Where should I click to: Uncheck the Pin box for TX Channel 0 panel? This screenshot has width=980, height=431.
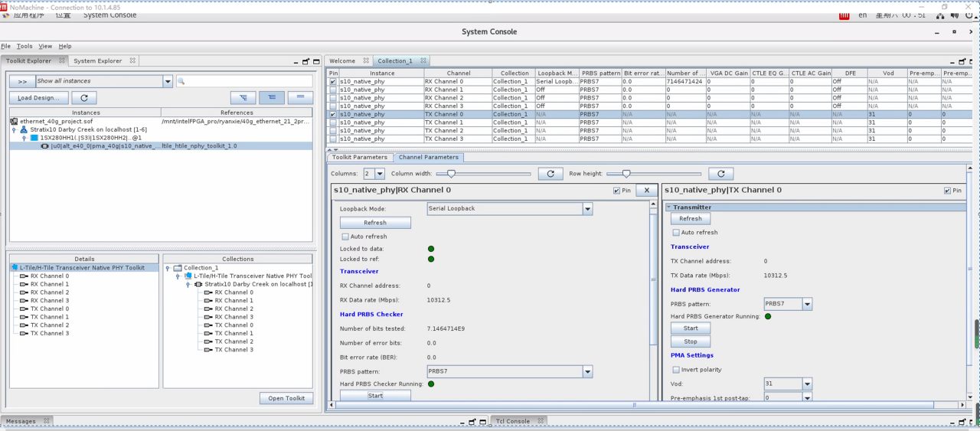[x=948, y=191]
